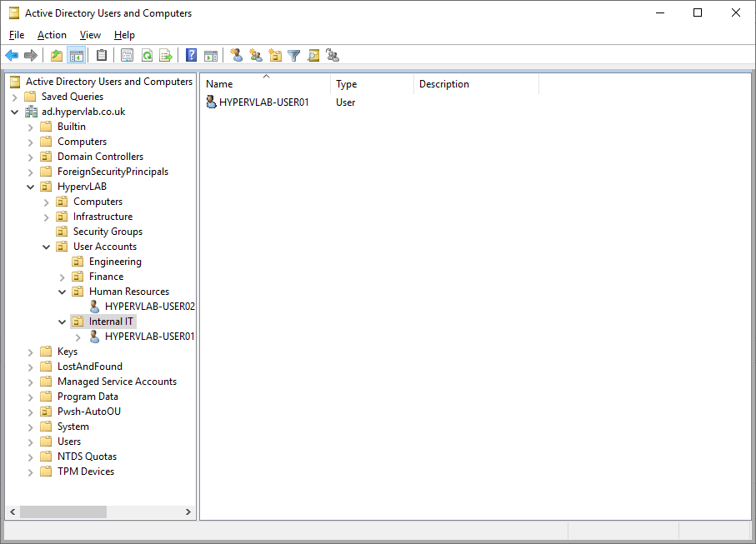Toggle Show/Hide Console Tree button
Screen dimensions: 756x544
(x=77, y=56)
